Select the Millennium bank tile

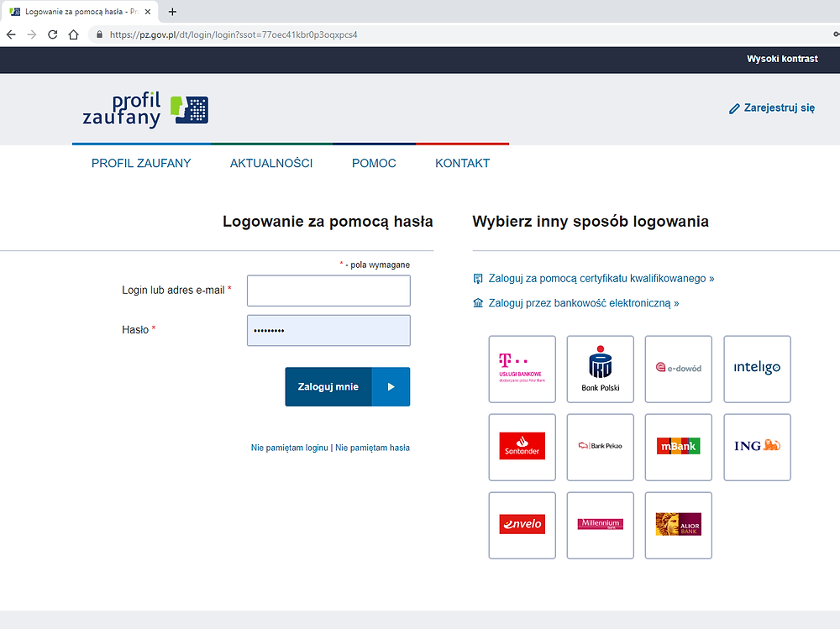tap(601, 526)
